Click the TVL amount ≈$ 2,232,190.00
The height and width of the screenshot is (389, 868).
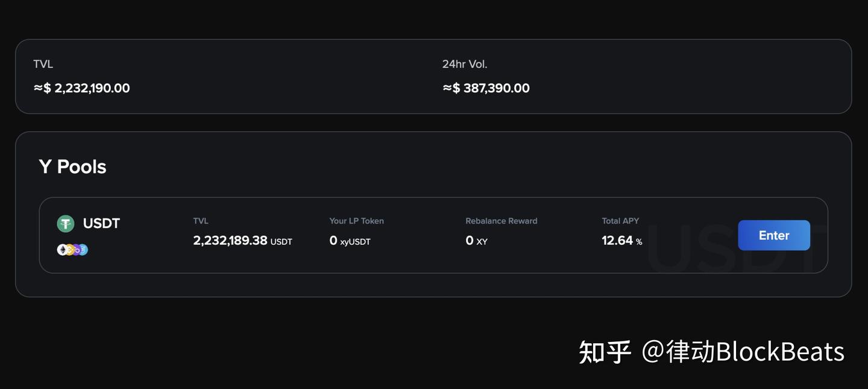81,87
